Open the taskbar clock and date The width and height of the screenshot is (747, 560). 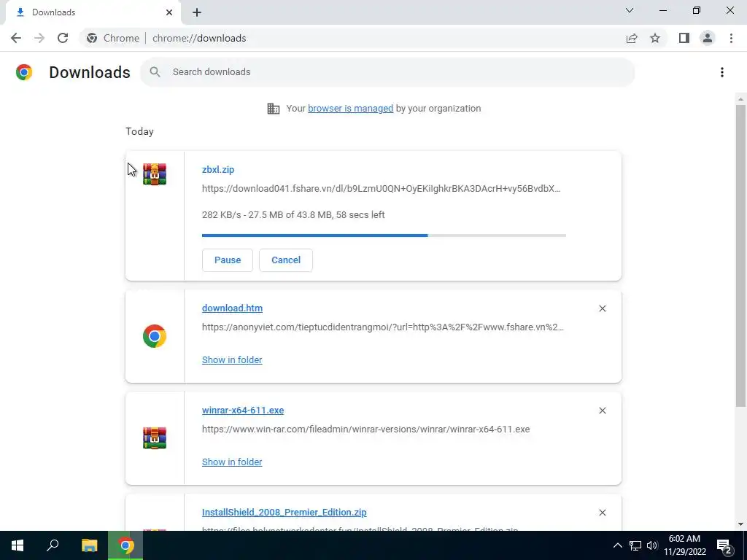point(684,545)
